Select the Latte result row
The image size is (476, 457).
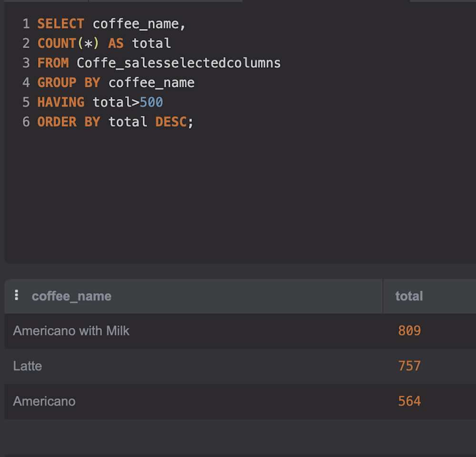coord(240,366)
